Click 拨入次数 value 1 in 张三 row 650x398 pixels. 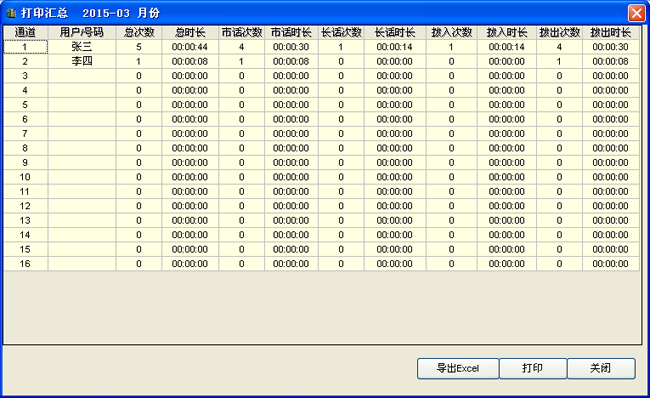(x=451, y=47)
